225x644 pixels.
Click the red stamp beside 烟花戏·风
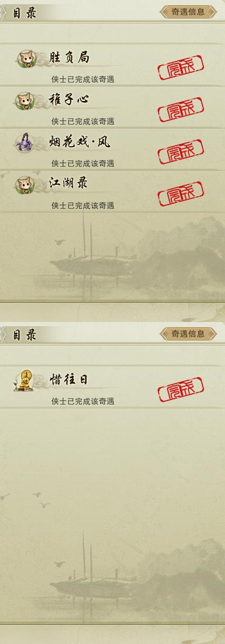(x=181, y=152)
